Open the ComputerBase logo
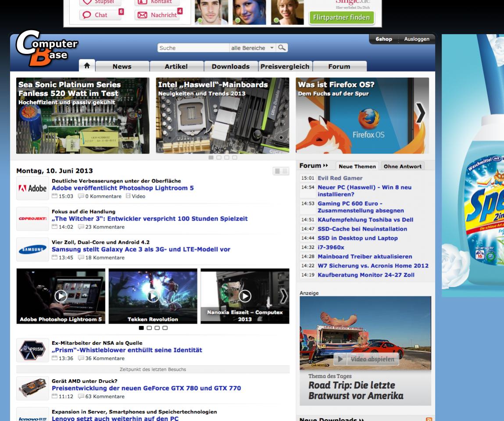The width and height of the screenshot is (504, 421). pos(46,48)
